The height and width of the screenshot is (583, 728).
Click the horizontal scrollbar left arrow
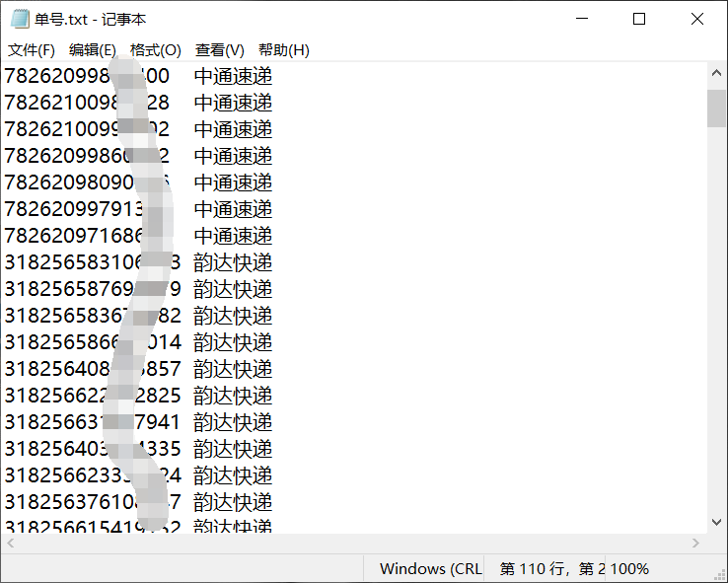pyautogui.click(x=11, y=543)
